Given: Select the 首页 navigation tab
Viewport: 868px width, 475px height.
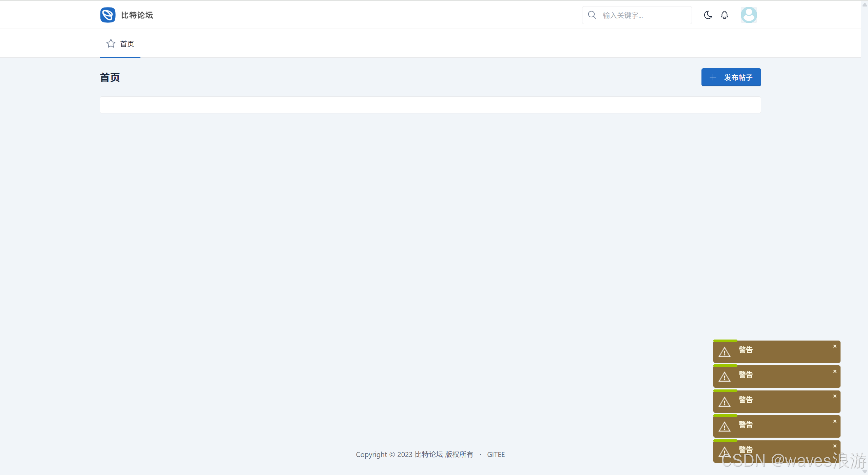Looking at the screenshot, I should tap(127, 44).
